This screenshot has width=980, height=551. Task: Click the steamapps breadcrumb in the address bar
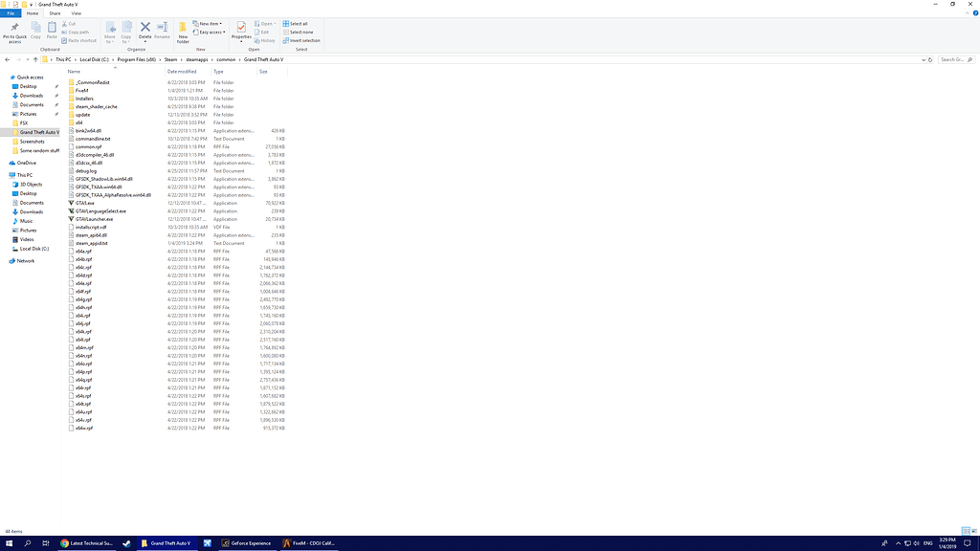click(197, 60)
